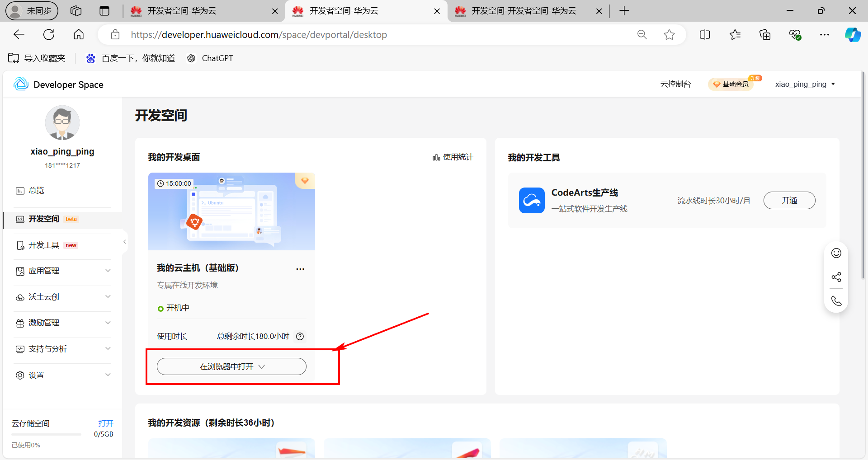The width and height of the screenshot is (868, 460).
Task: Open 开发工具 in the sidebar
Action: tap(44, 245)
